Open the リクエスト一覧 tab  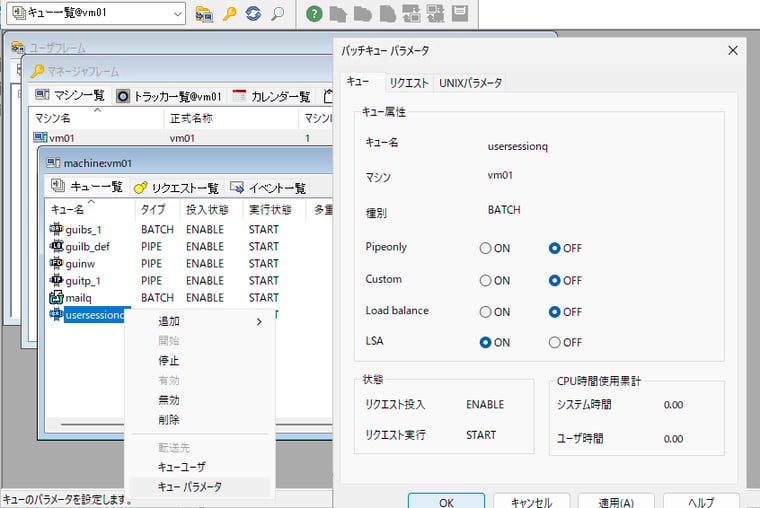tap(177, 188)
